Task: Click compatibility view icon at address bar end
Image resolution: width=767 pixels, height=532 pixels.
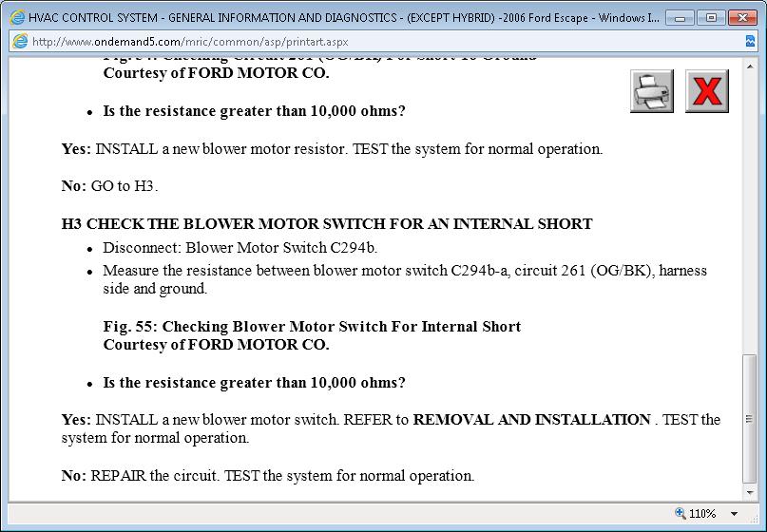Action: click(750, 41)
